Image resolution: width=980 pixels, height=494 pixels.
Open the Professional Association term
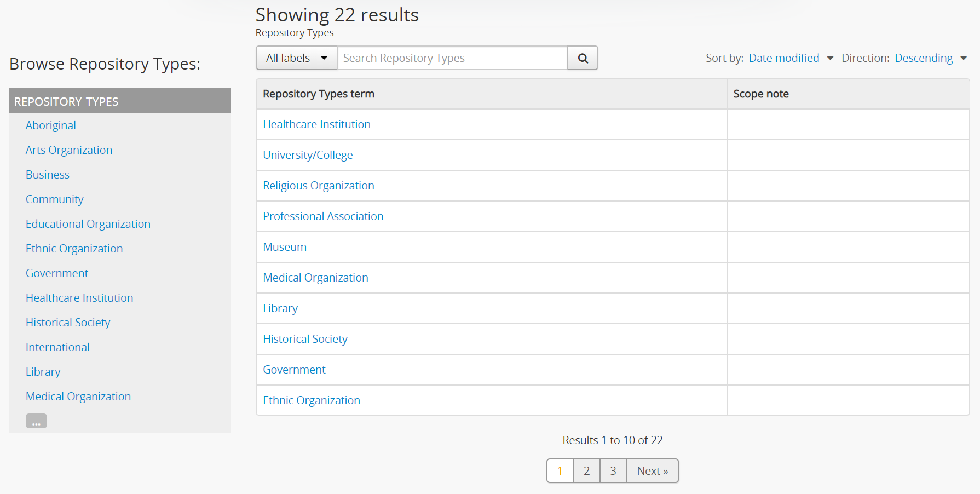click(323, 216)
